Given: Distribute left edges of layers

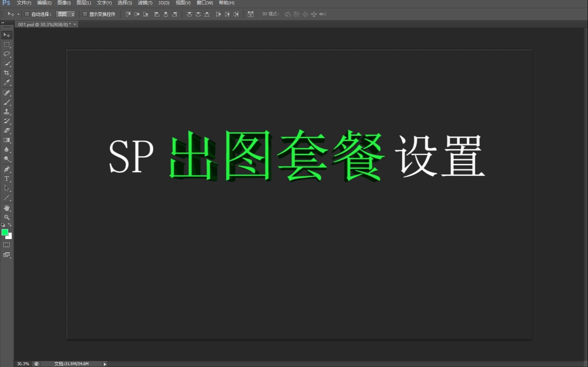Looking at the screenshot, I should point(218,14).
